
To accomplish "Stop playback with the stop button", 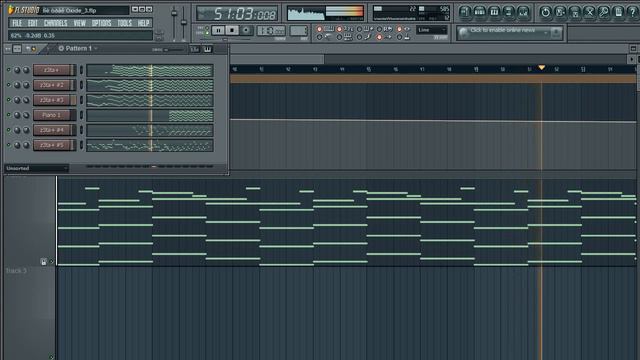I will [232, 30].
